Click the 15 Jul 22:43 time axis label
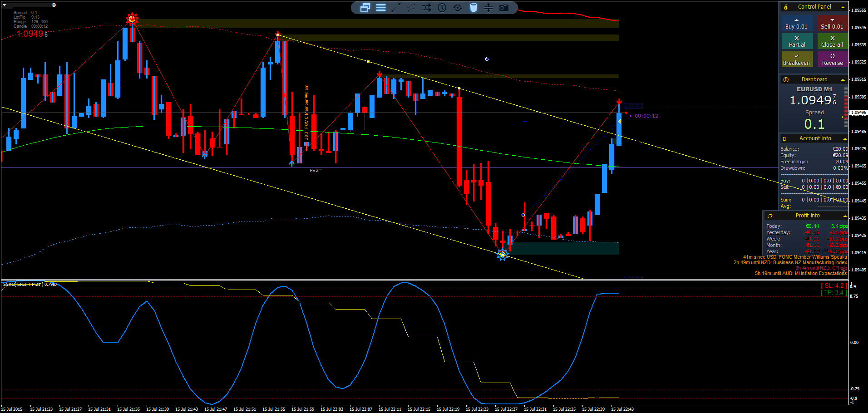 pos(622,409)
